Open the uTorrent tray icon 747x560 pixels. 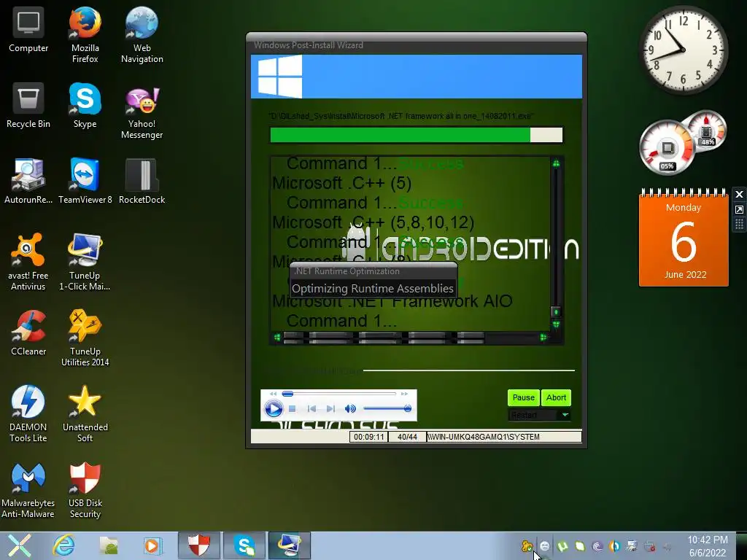562,546
